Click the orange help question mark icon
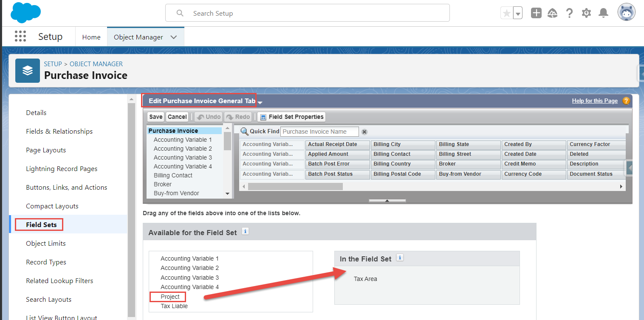 point(626,101)
